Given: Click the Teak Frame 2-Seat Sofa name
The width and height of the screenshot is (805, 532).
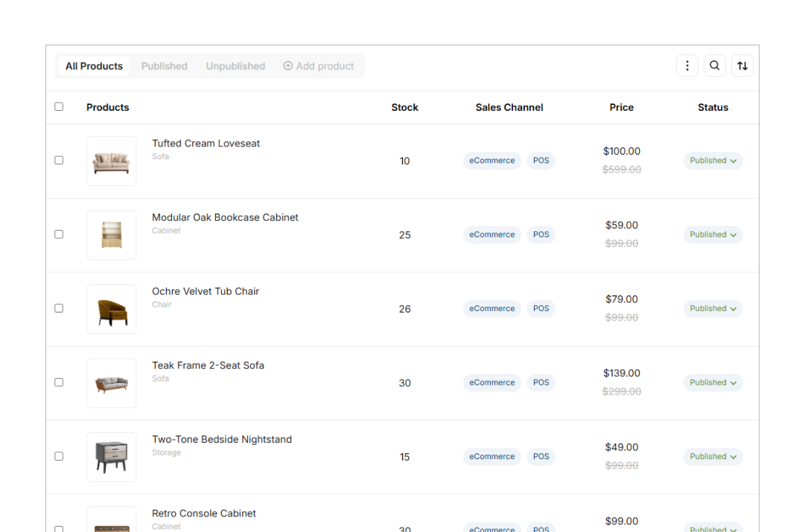Looking at the screenshot, I should [208, 365].
